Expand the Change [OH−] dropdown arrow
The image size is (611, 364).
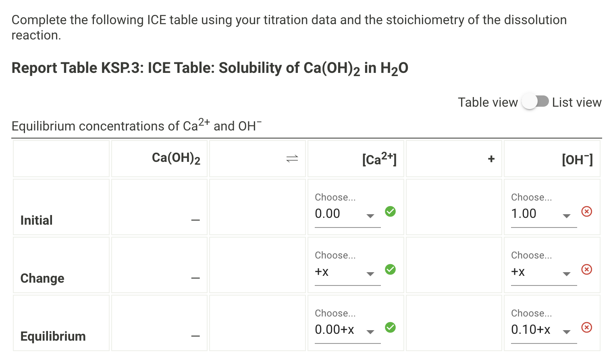click(567, 274)
